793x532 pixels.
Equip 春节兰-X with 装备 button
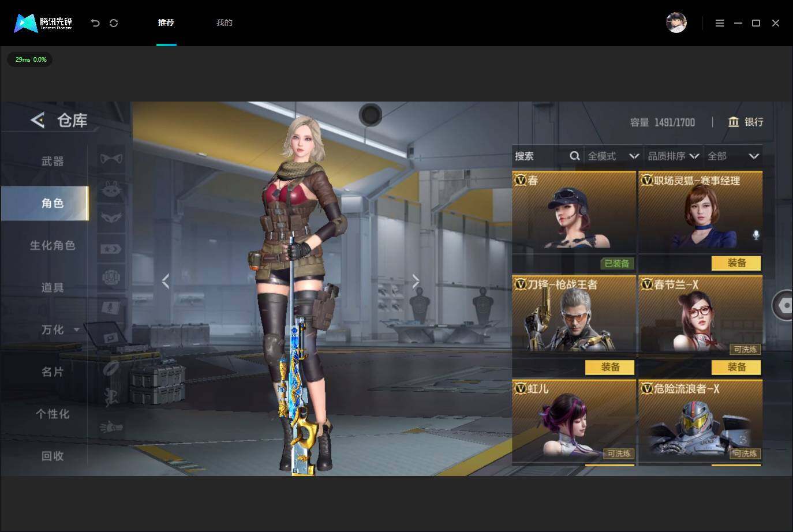(x=736, y=367)
